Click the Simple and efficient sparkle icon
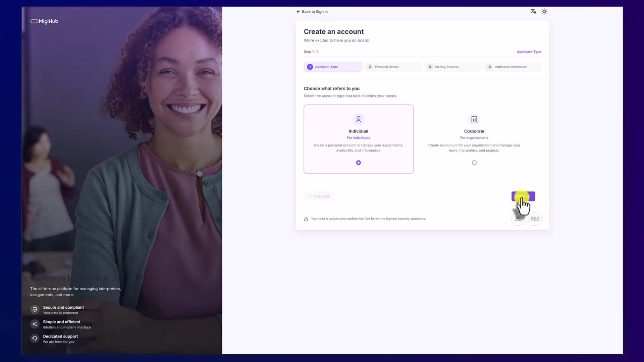The image size is (644, 362). pyautogui.click(x=35, y=324)
